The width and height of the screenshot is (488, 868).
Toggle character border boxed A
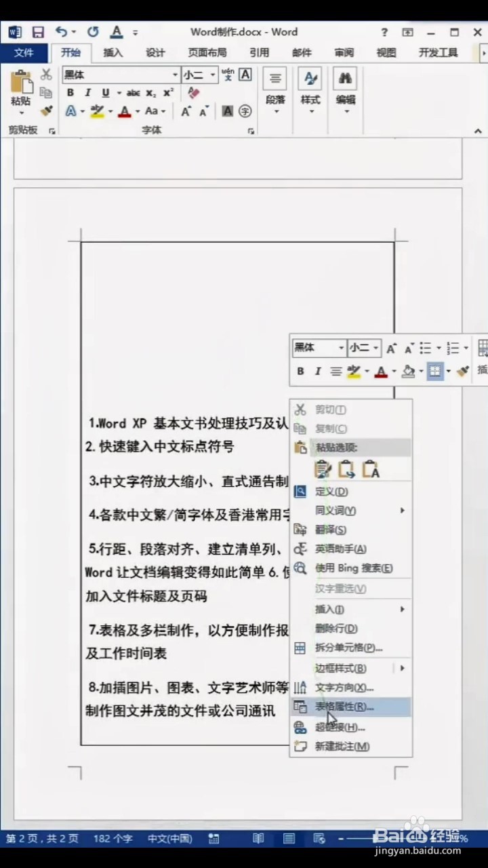245,75
